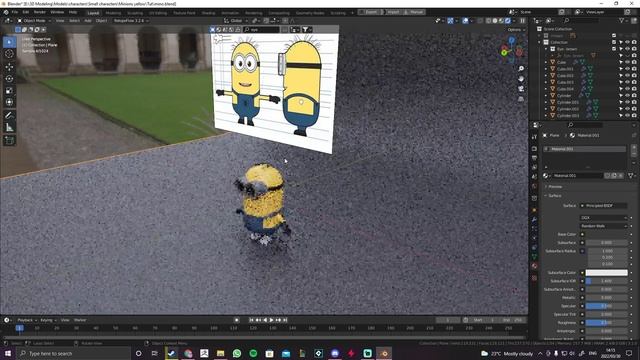
Task: Select the Rotate tool in viewport toolbar
Action: click(9, 78)
